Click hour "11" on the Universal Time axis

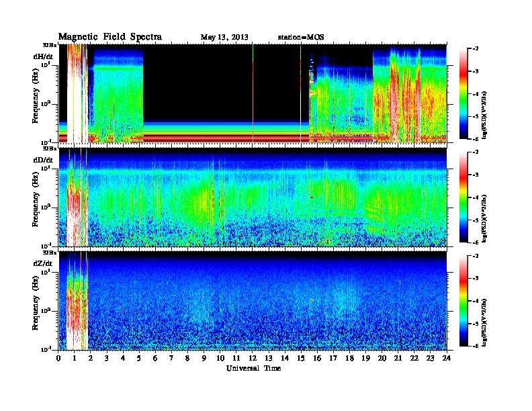[236, 358]
